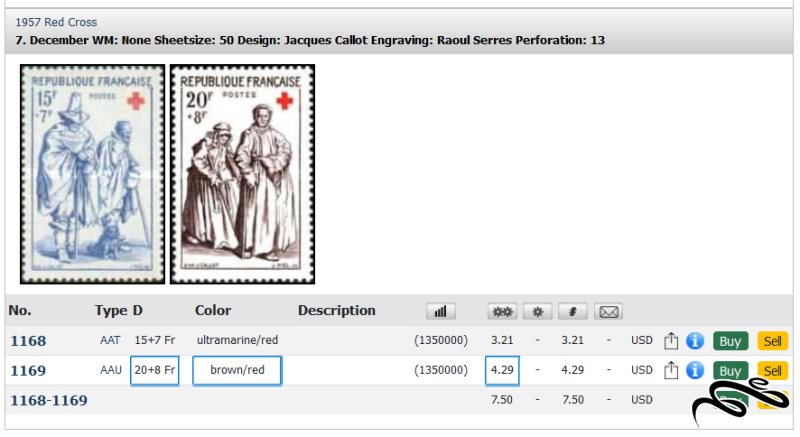Buy stamp 1168 ultramarine/red

click(x=730, y=341)
